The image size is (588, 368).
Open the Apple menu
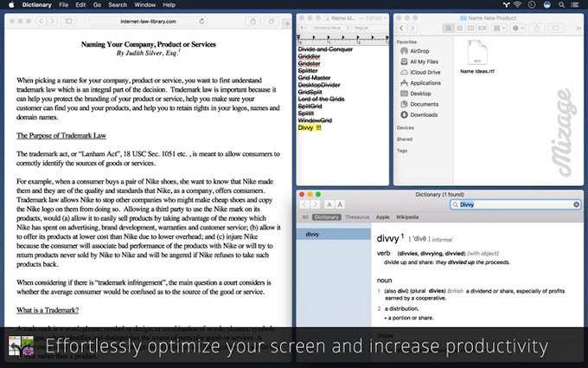[x=11, y=5]
